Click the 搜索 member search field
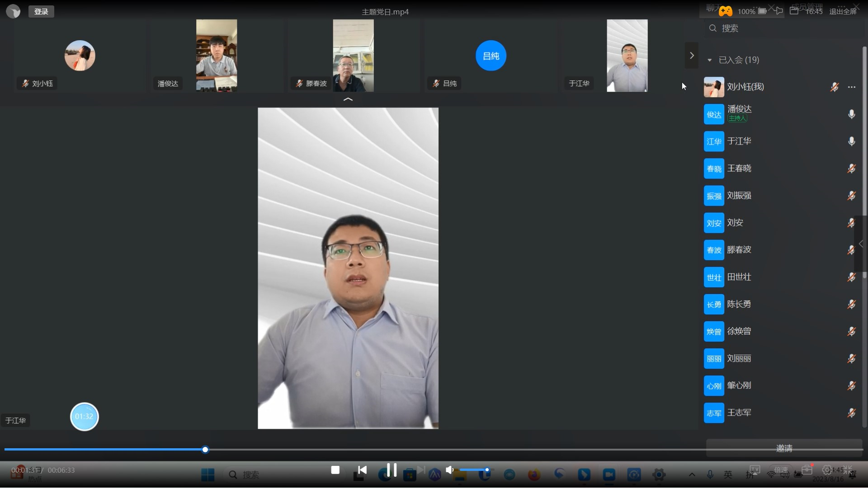Viewport: 868px width, 488px height. tap(784, 28)
